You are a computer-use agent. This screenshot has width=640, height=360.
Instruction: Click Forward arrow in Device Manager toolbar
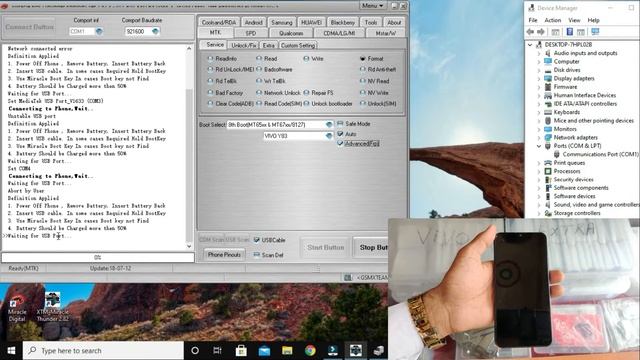pos(541,32)
